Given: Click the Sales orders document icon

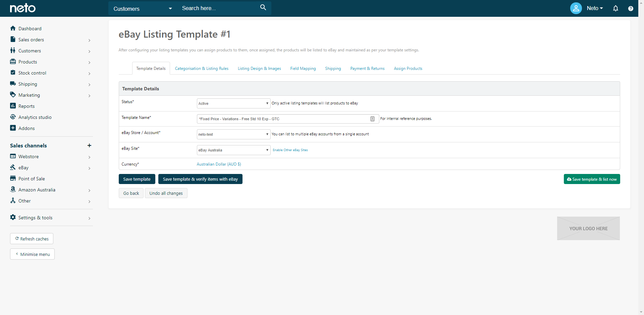Looking at the screenshot, I should 13,39.
